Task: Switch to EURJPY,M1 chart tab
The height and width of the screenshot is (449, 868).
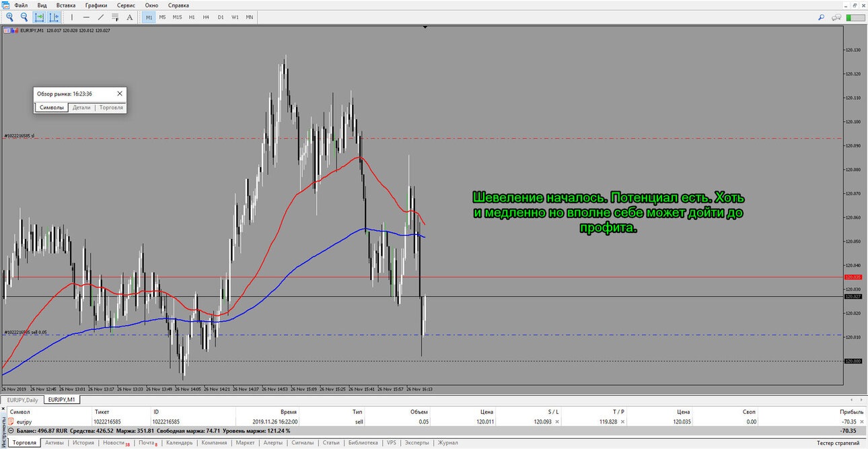Action: 62,400
